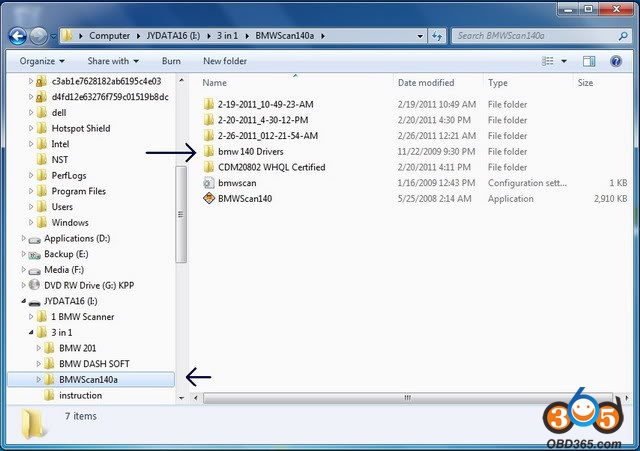The height and width of the screenshot is (451, 640).
Task: Click BMWScan140a in the address breadcrumb
Action: (285, 36)
